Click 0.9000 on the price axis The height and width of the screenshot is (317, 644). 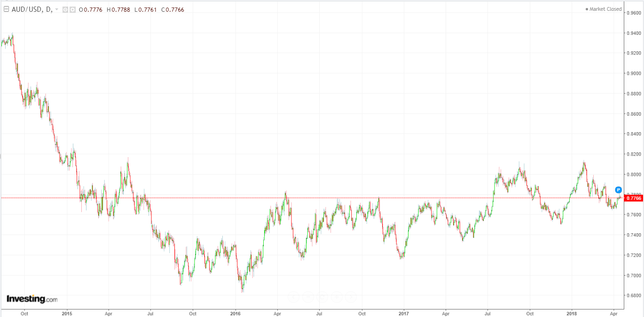pyautogui.click(x=633, y=73)
